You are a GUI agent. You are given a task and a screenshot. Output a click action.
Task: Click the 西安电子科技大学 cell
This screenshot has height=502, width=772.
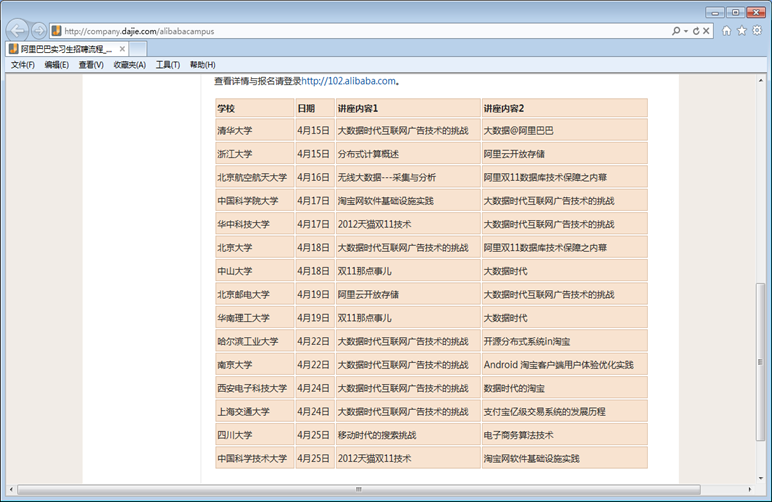pyautogui.click(x=255, y=388)
